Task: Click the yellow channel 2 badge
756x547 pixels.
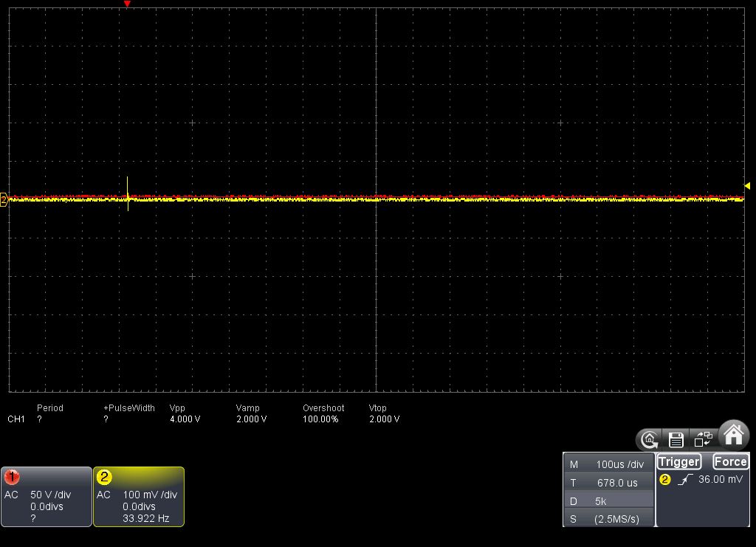Action: pos(104,477)
